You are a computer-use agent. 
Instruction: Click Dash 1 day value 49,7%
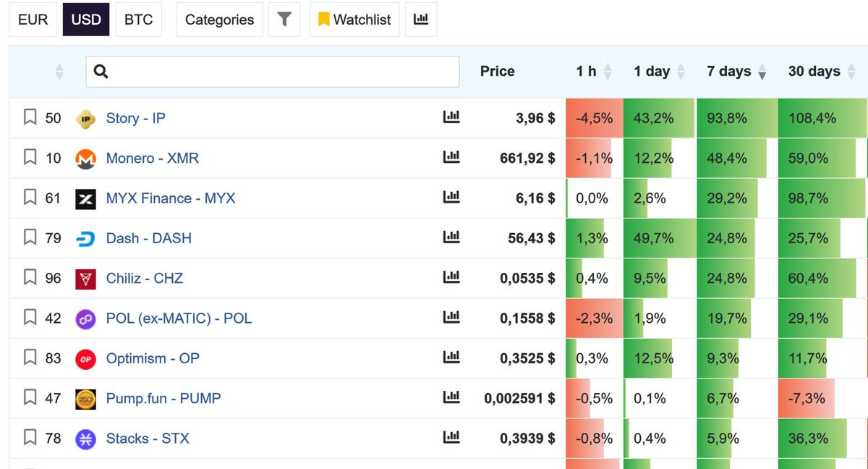(x=654, y=238)
